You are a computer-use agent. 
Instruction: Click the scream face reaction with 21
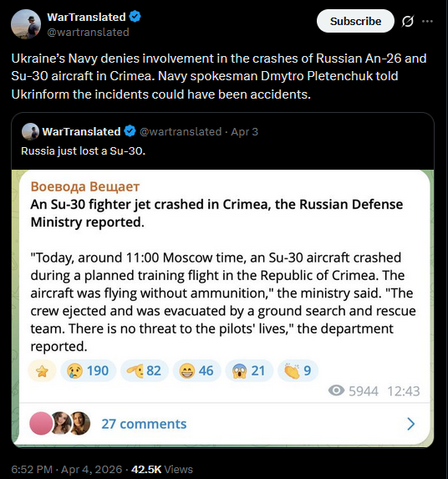[x=248, y=371]
